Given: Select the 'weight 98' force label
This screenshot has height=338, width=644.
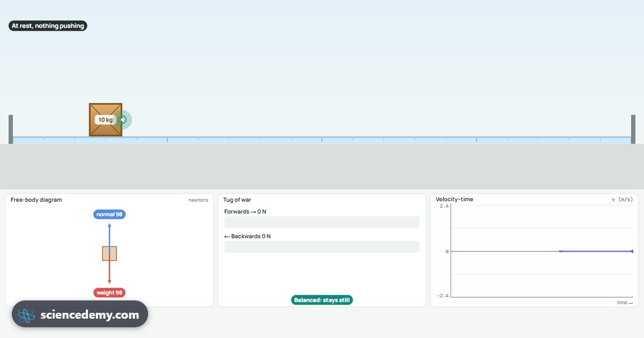Looking at the screenshot, I should pyautogui.click(x=109, y=293).
